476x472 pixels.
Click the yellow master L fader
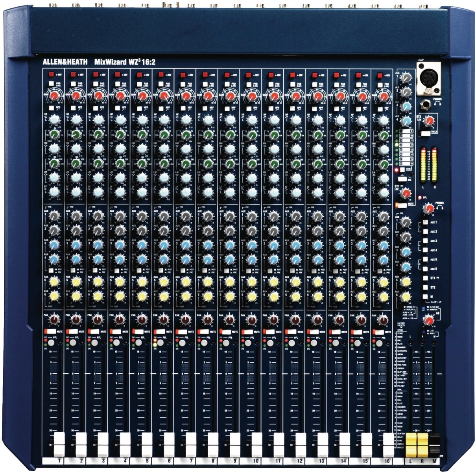(411, 444)
